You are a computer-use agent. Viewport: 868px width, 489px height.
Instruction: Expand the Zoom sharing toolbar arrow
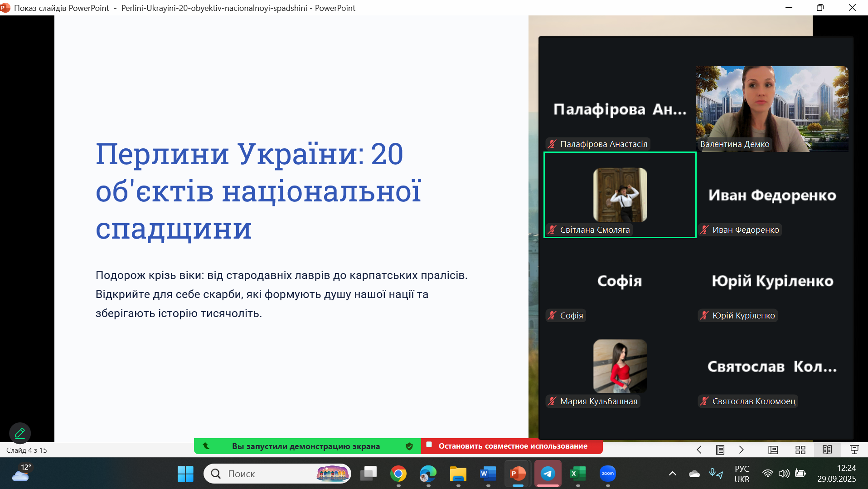point(206,446)
